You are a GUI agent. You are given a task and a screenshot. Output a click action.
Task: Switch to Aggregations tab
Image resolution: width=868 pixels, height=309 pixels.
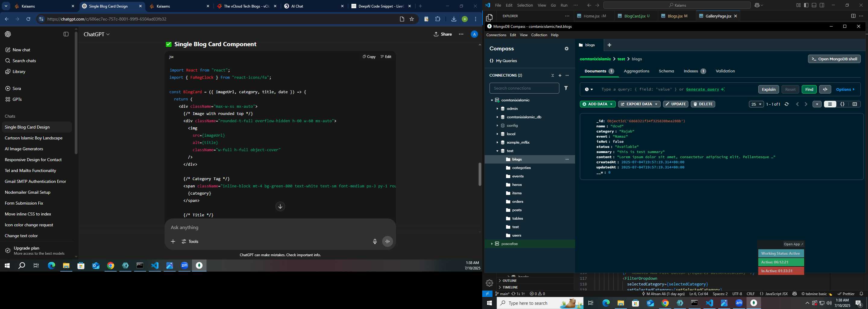pos(636,71)
